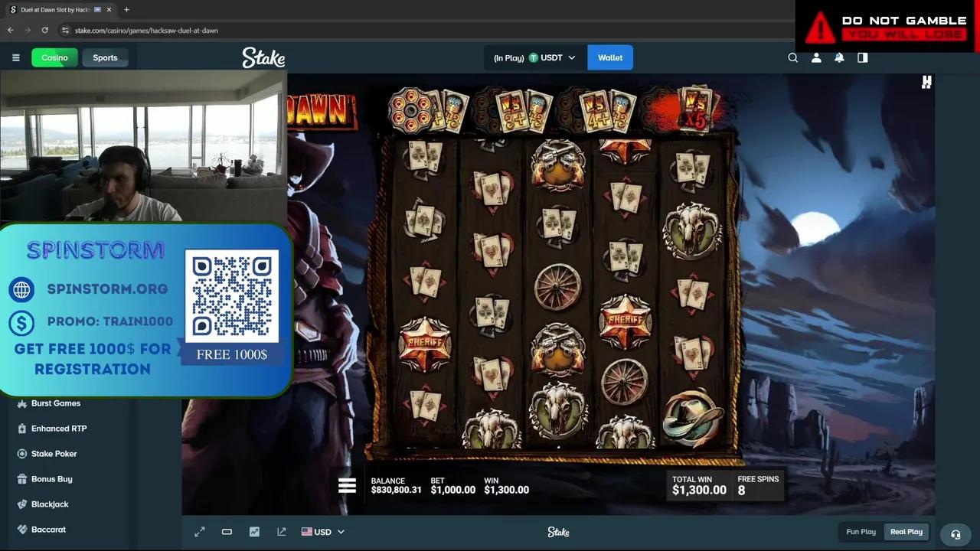Switch to theatre mode view
The width and height of the screenshot is (980, 551).
point(227,532)
